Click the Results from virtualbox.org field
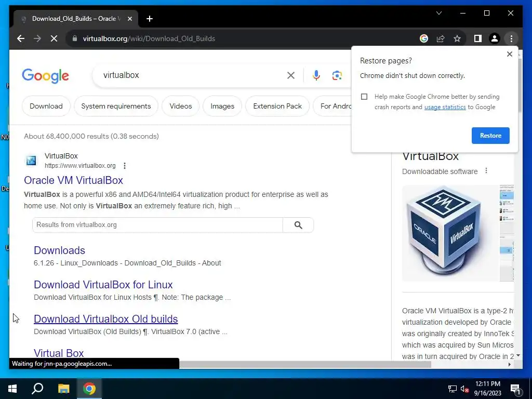Image resolution: width=532 pixels, height=399 pixels. tap(157, 225)
